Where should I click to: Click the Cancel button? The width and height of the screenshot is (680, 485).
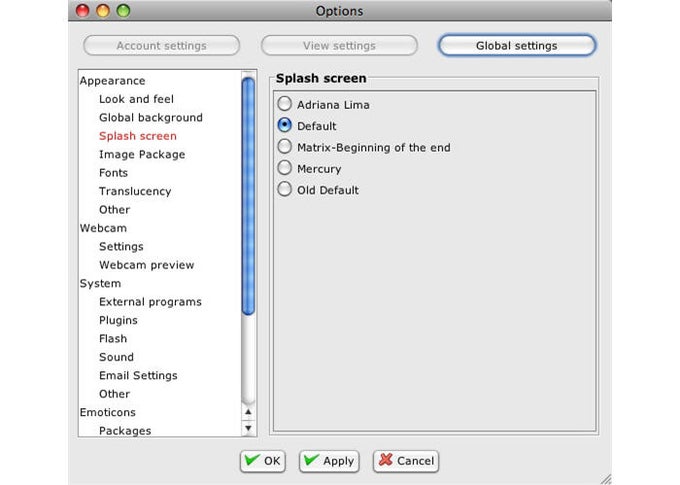[x=406, y=461]
